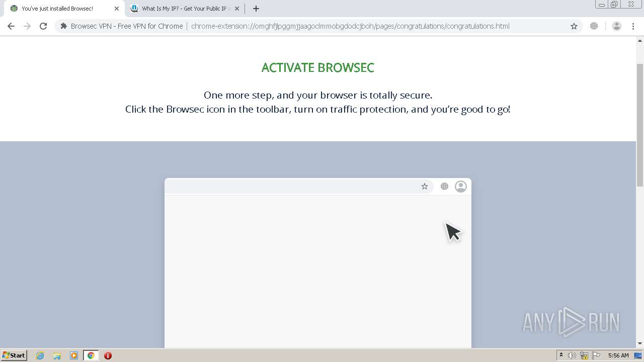Open the Chrome three-dot menu
Viewport: 644px width, 362px height.
(x=633, y=26)
